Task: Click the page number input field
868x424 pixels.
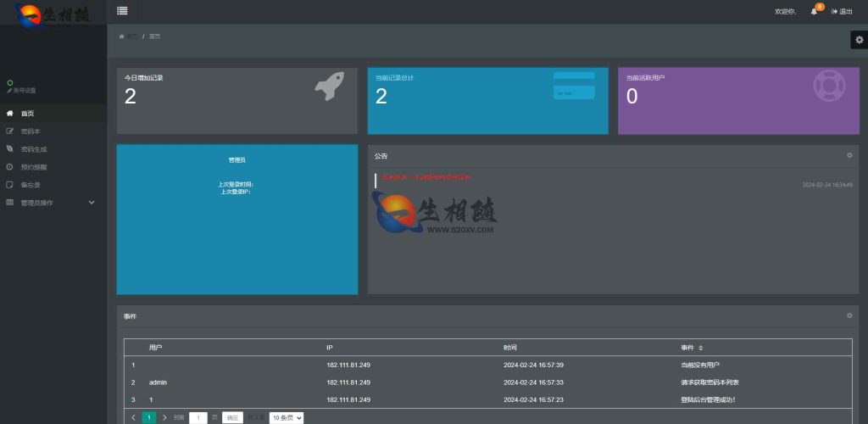Action: coord(198,417)
